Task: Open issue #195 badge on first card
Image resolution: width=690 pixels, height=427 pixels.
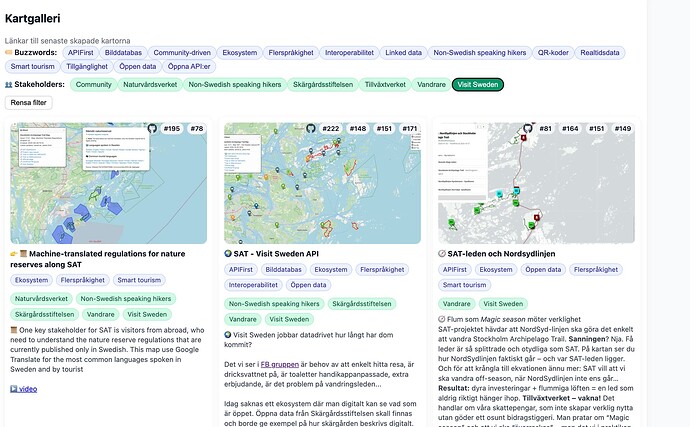Action: click(172, 129)
